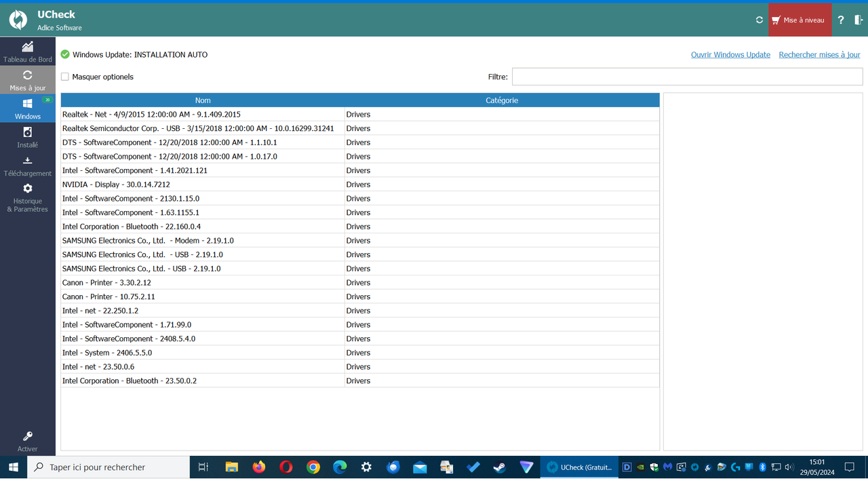Select Intel SoftwareComponent 2408.5.4.0 row
Viewport: 868px width, 481px height.
(360, 339)
